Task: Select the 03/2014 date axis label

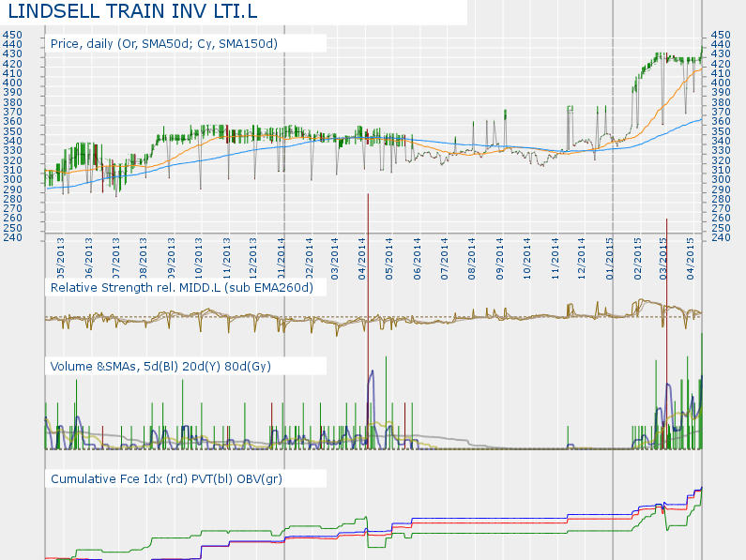Action: 335,258
